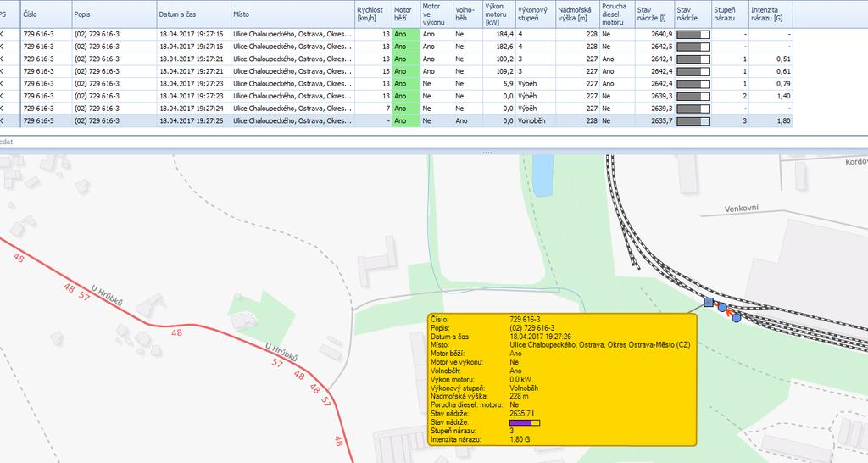
Task: Click the Motor ve výkonu column header
Action: [437, 14]
